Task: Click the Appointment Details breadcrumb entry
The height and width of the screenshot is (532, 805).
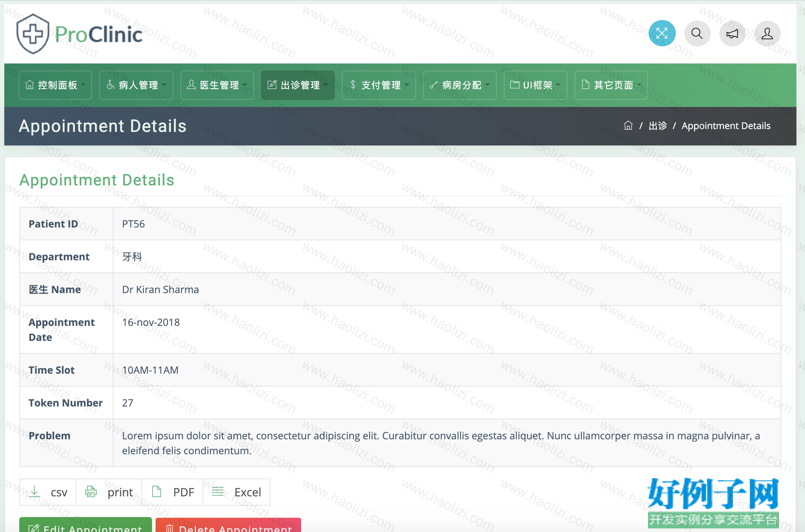Action: (726, 126)
